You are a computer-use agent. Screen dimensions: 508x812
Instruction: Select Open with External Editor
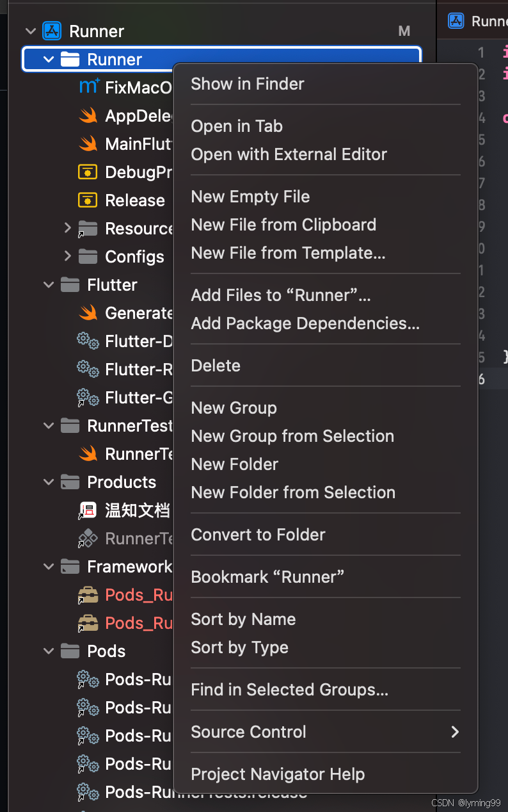(x=288, y=154)
